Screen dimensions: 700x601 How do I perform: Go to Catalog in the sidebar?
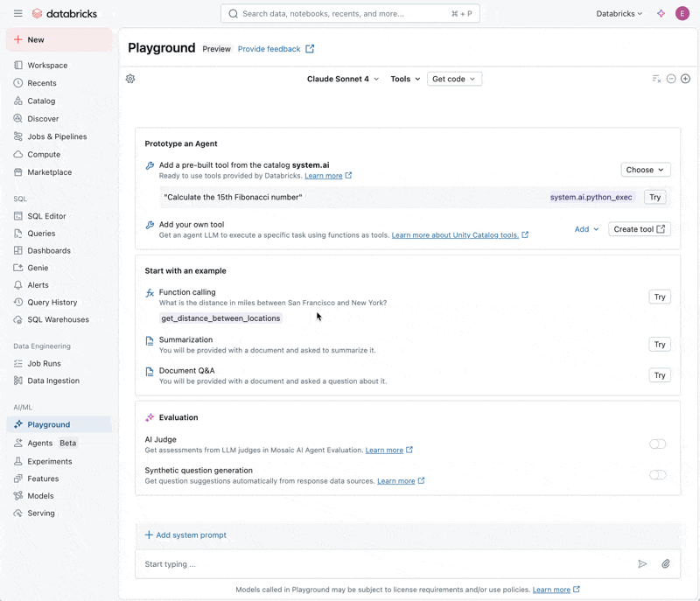coord(41,101)
